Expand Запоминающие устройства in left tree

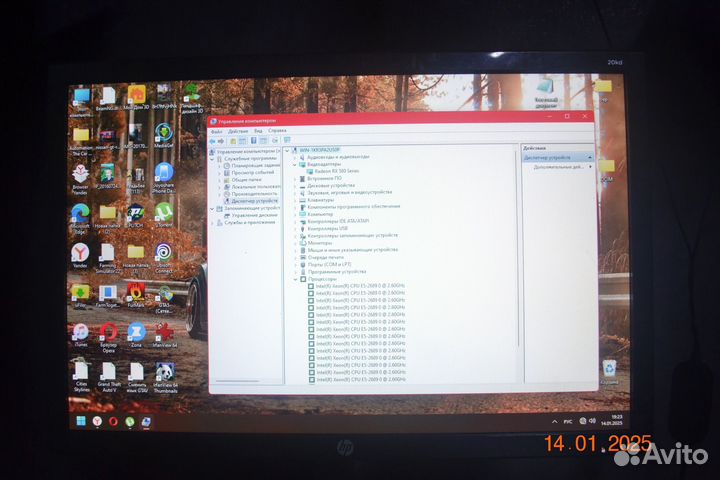point(213,208)
